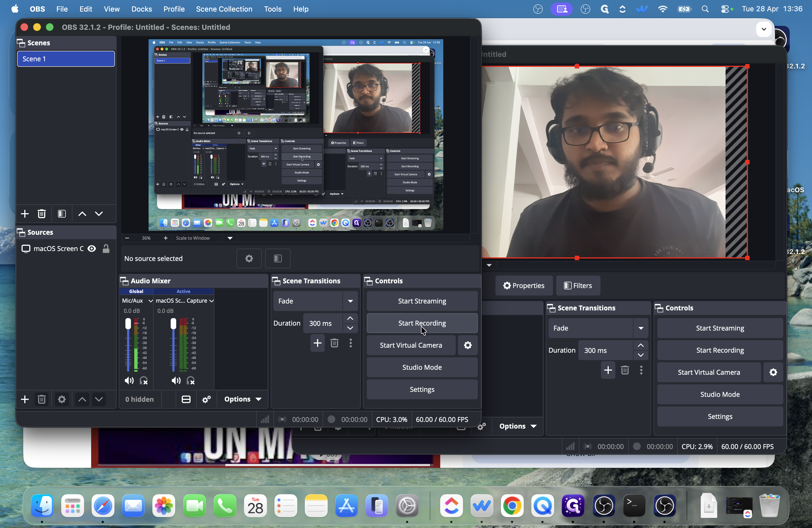Open properties gear beside No source selected
Screen dimensions: 812x528
249,258
